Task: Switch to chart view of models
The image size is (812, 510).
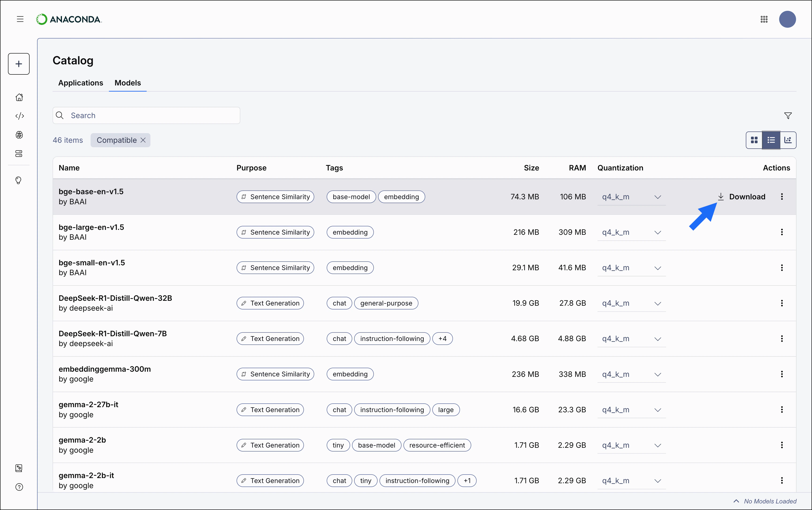Action: pyautogui.click(x=788, y=140)
